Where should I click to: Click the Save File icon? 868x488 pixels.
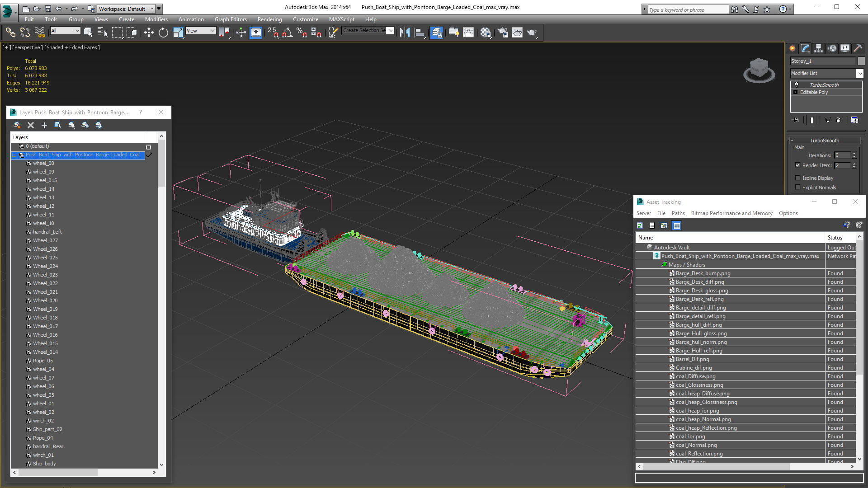click(48, 9)
